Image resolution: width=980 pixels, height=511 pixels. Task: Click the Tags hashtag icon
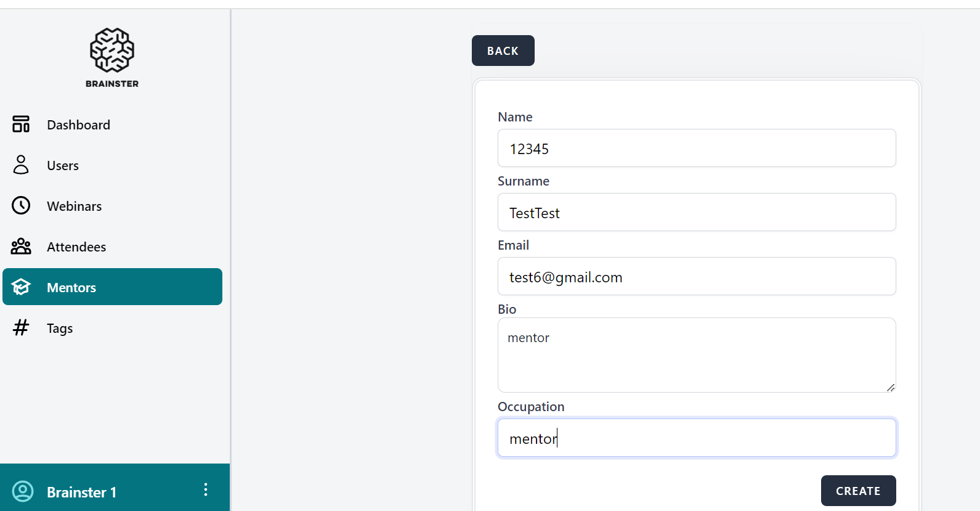pyautogui.click(x=21, y=328)
